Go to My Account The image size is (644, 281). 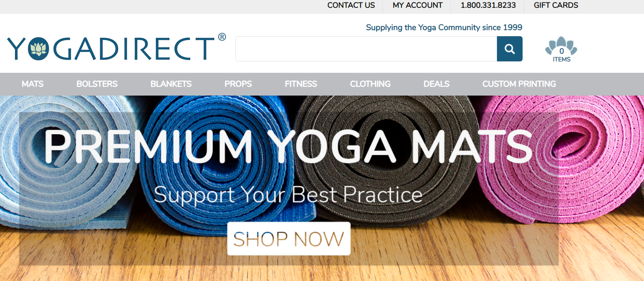417,5
